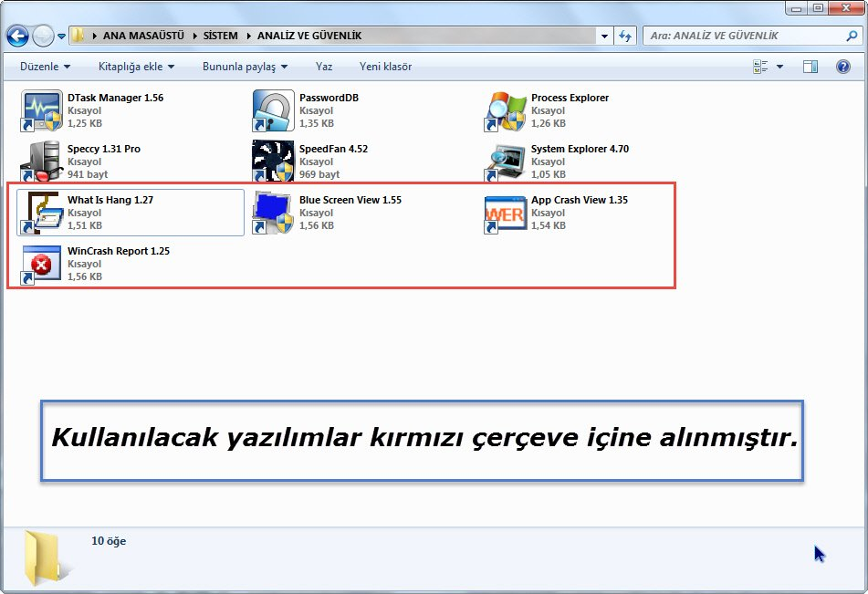The width and height of the screenshot is (868, 594).
Task: Open the Düzenle menu
Action: point(45,67)
